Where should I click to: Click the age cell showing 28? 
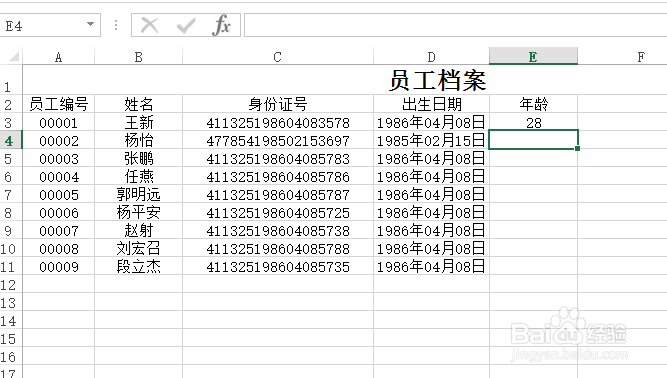533,122
